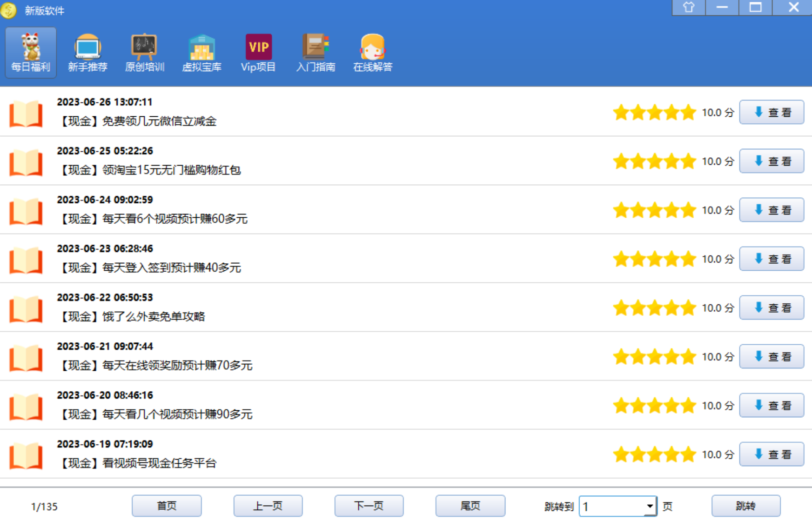
Task: Click 查看 for 领淘宝15元无门槛购物红包
Action: point(772,161)
